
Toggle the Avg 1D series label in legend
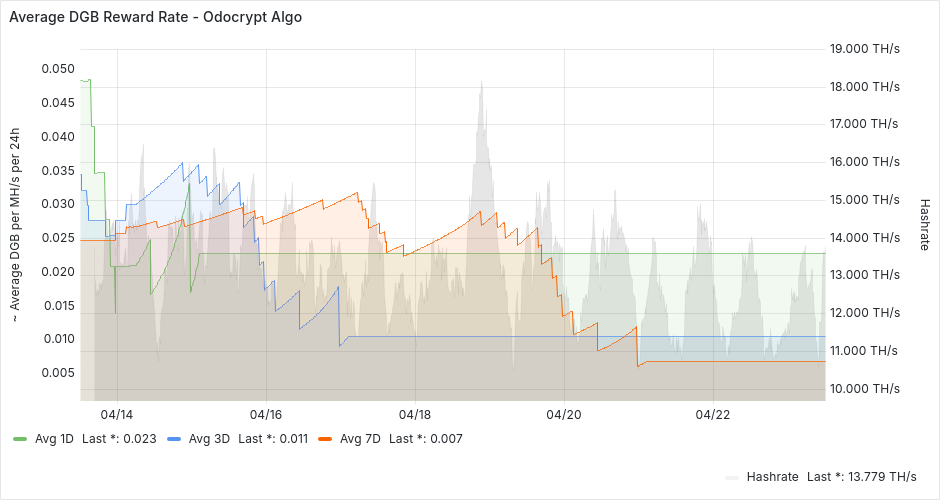[54, 438]
